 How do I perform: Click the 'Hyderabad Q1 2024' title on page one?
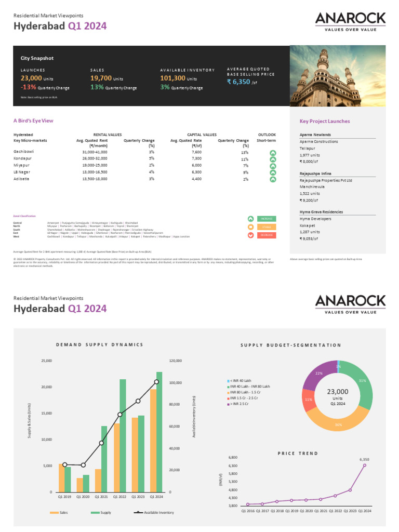(60, 26)
